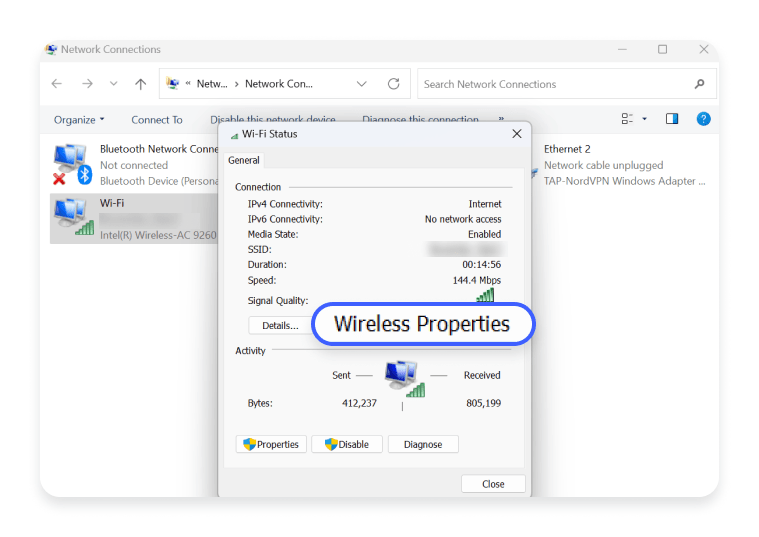
Task: Click the Up directory arrow
Action: (141, 84)
